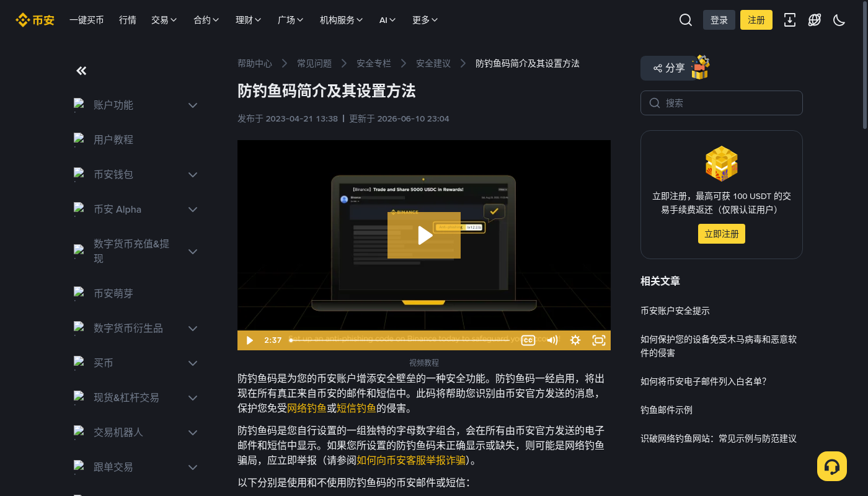Expand 币安 Alpha sidebar section
868x496 pixels.
tap(193, 210)
